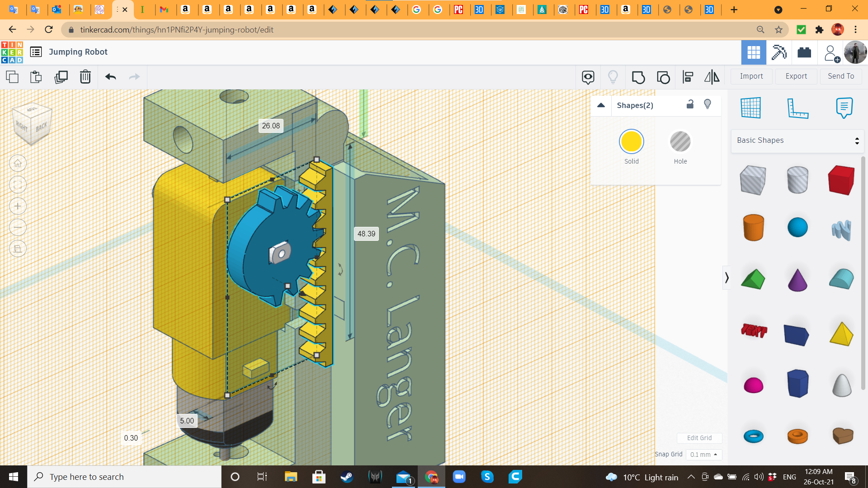Click the Group shapes icon

click(x=638, y=77)
